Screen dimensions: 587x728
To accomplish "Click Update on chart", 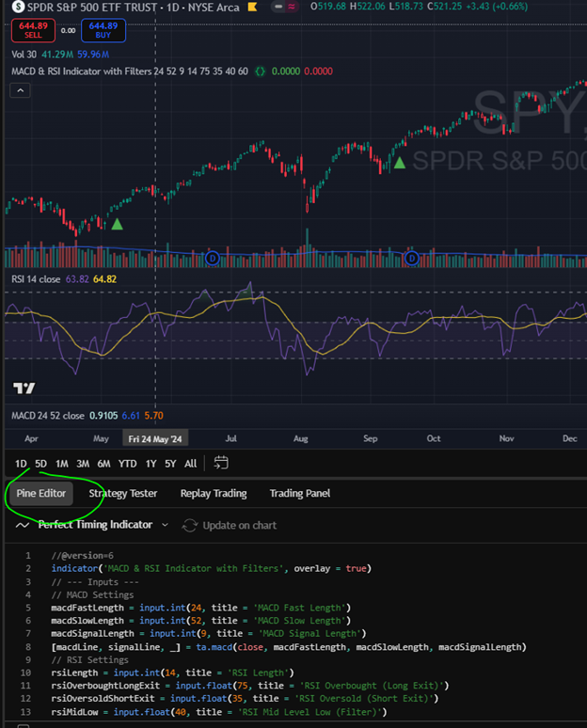I will [x=230, y=526].
